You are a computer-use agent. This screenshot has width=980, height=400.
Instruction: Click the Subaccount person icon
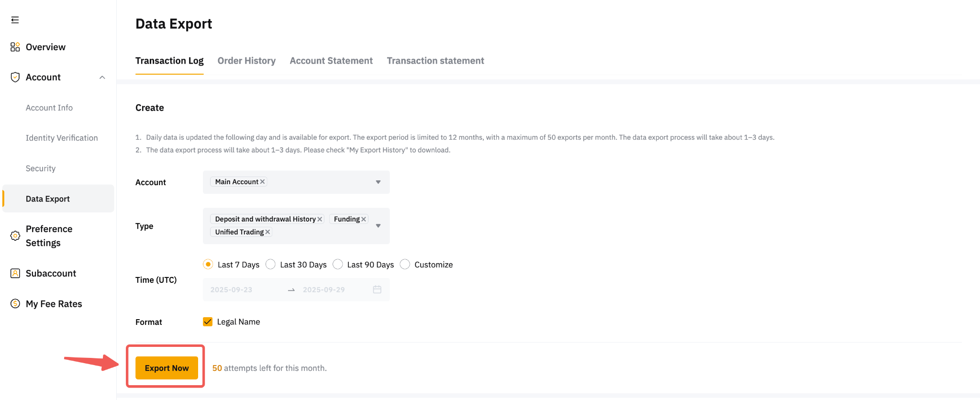coord(15,273)
